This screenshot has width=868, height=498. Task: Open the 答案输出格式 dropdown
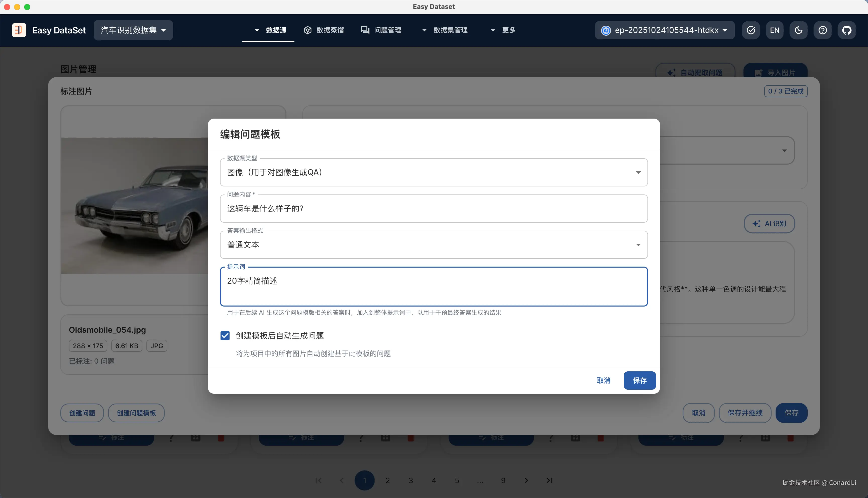[433, 245]
